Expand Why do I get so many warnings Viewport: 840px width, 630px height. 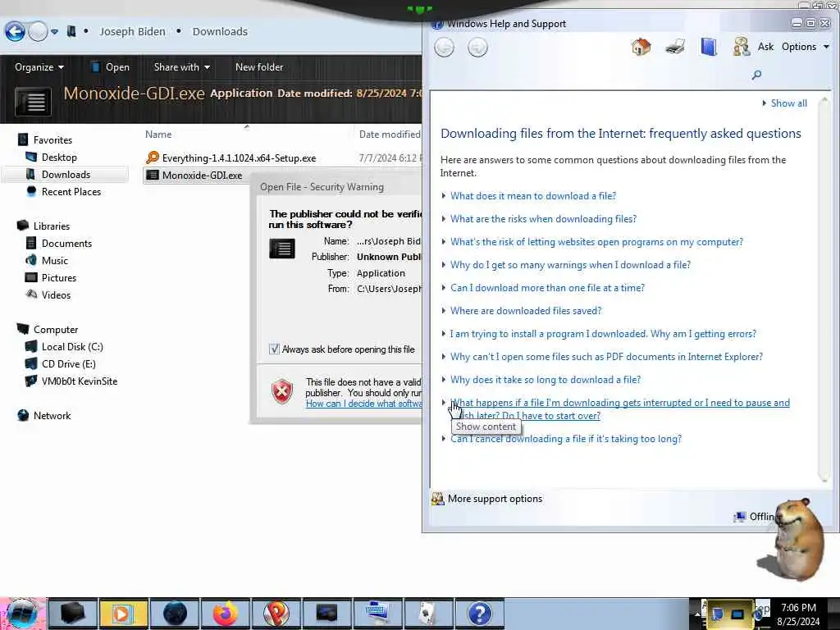571,265
